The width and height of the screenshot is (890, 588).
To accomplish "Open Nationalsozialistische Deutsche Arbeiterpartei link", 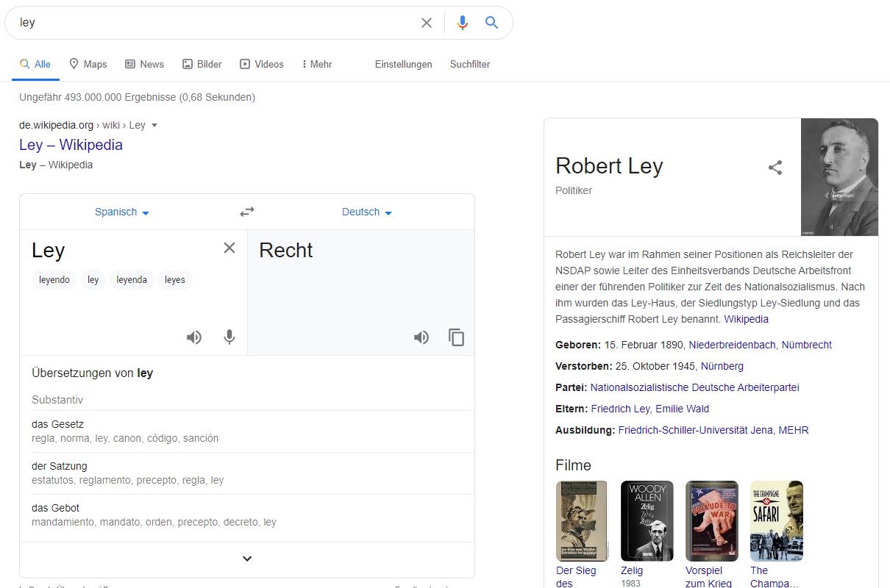I will pyautogui.click(x=694, y=387).
